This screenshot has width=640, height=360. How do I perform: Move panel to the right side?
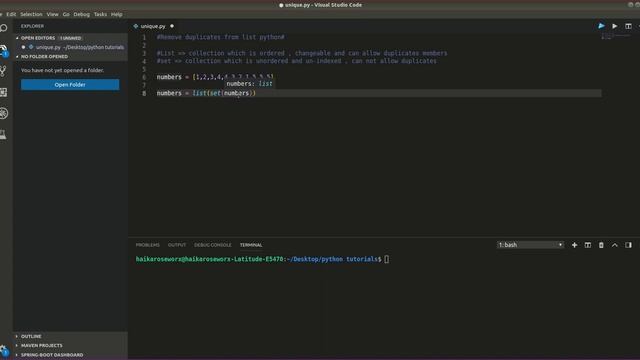(x=628, y=245)
